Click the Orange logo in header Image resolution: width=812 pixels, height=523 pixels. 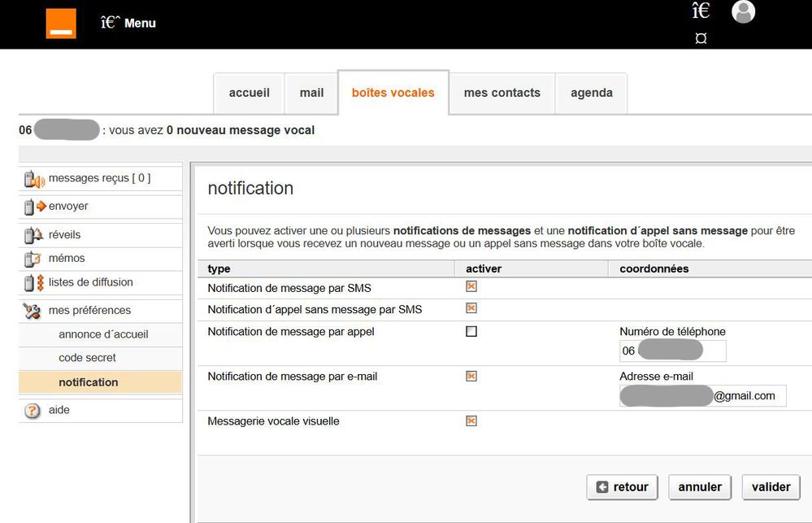pos(61,24)
